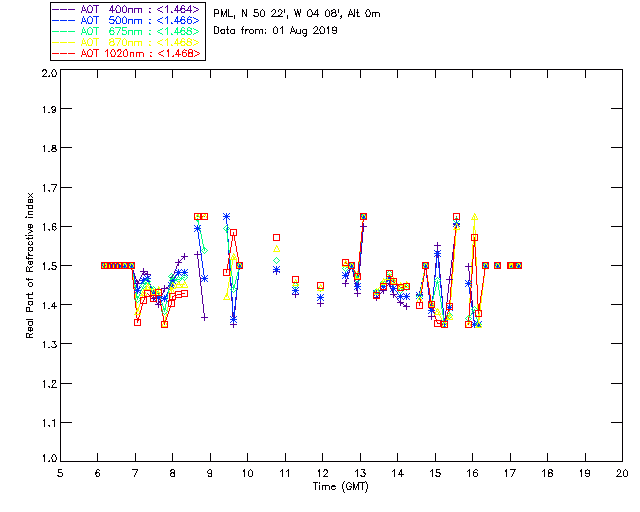Click the y-axis label 1.2
Screen dimensions: 640x512
click(x=49, y=384)
